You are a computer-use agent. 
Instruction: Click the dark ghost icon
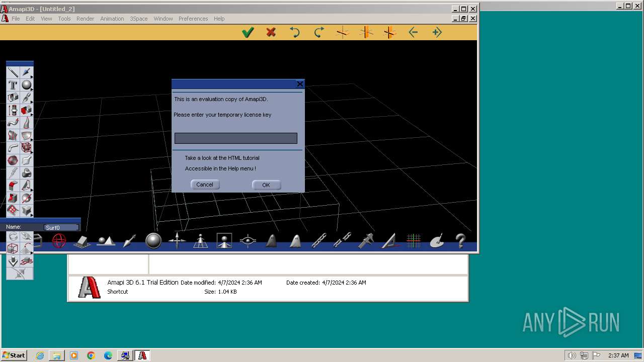[x=272, y=241]
